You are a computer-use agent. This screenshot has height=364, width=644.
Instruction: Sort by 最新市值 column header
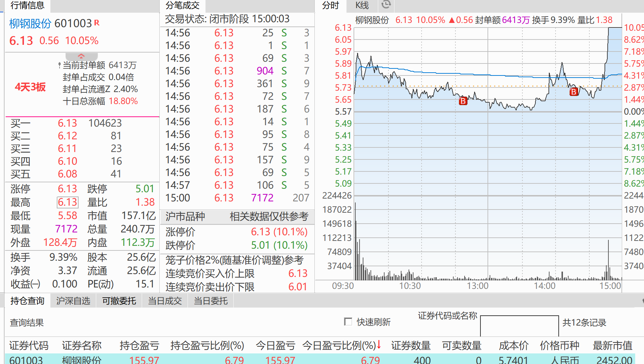pyautogui.click(x=613, y=345)
